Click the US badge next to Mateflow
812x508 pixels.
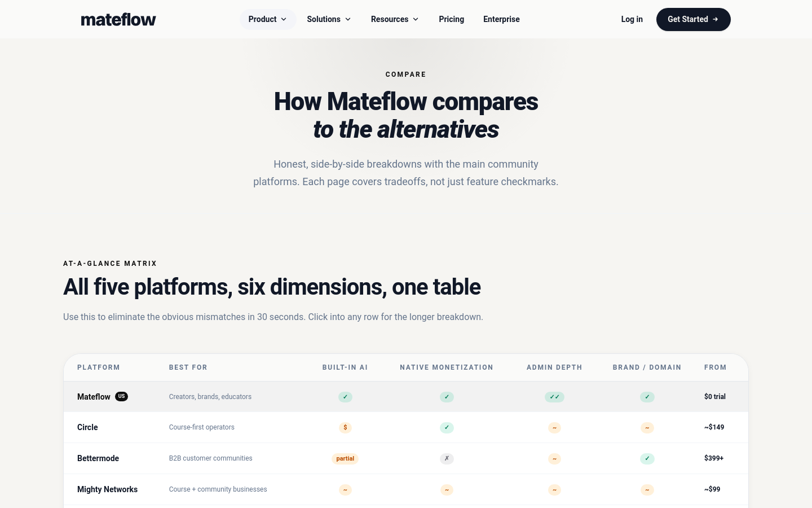(x=121, y=396)
